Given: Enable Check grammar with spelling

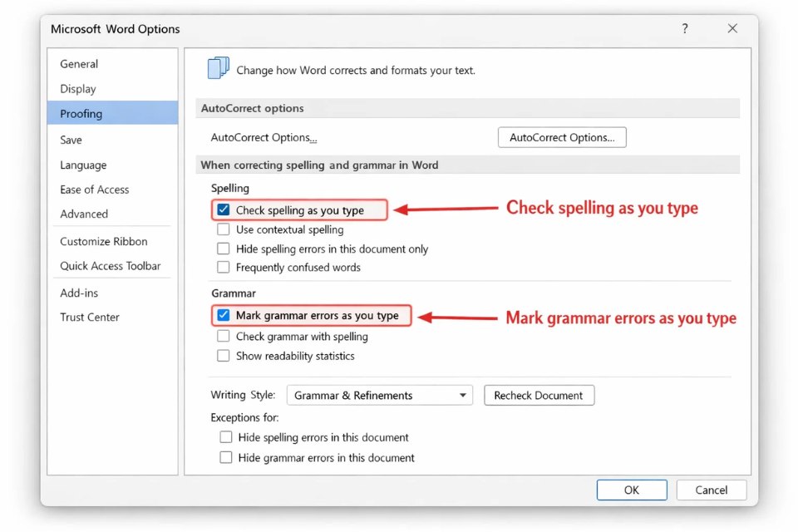Looking at the screenshot, I should (x=224, y=337).
